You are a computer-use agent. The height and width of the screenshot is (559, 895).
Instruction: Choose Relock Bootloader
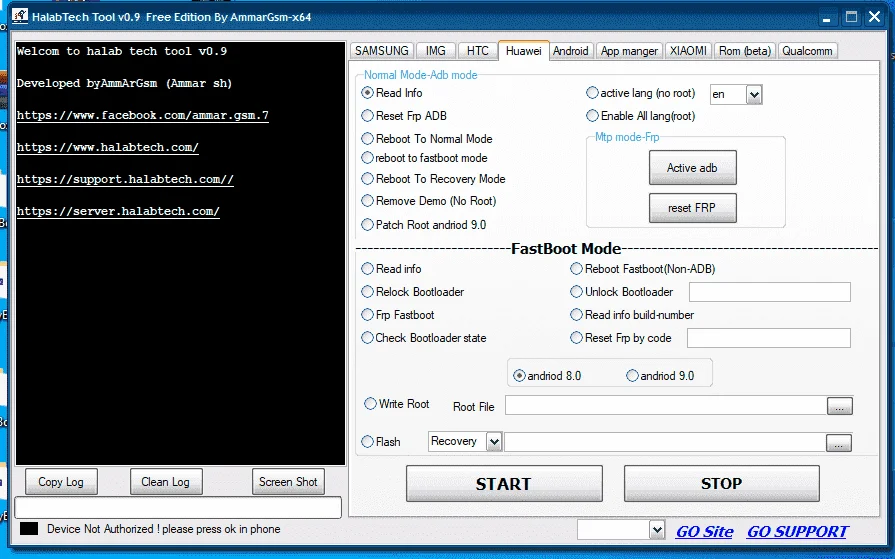413,292
